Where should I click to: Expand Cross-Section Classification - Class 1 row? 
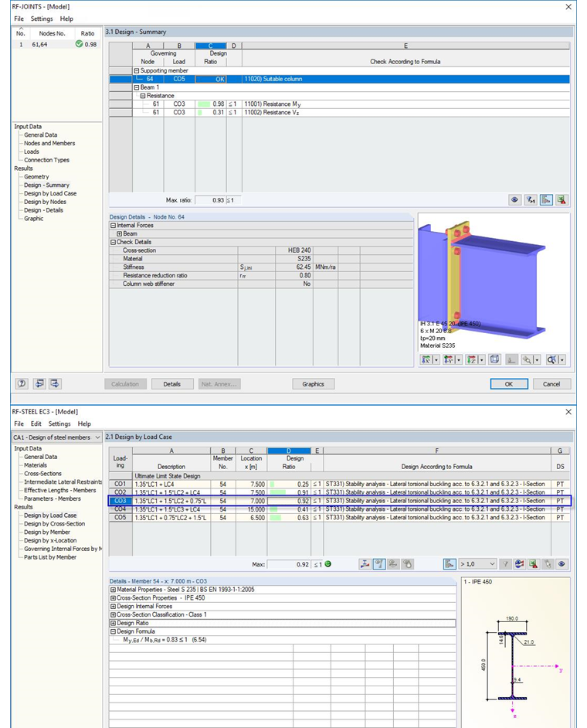113,614
